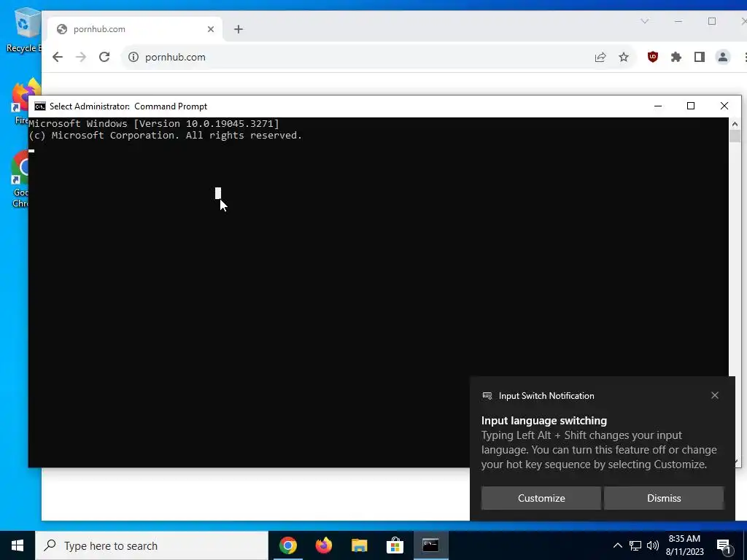This screenshot has height=560, width=747.
Task: Click the taskbar search box
Action: click(x=152, y=545)
